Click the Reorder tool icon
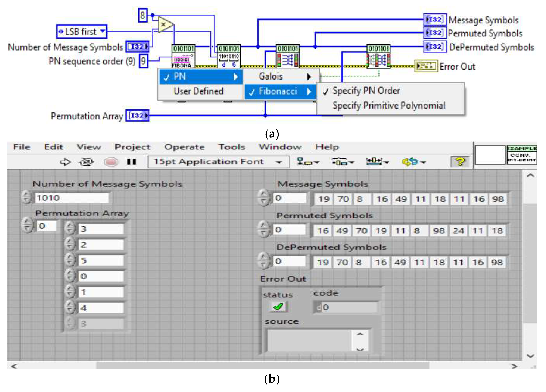Image resolution: width=546 pixels, height=392 pixels. click(413, 162)
